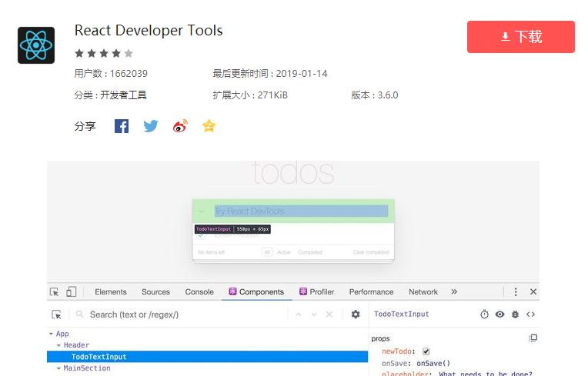This screenshot has width=588, height=376.
Task: Share to Facebook
Action: tap(121, 126)
